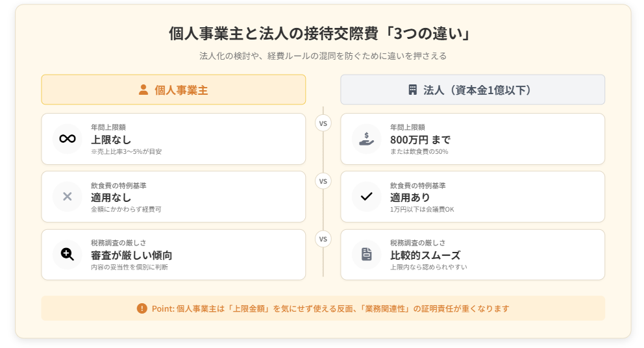The height and width of the screenshot is (348, 644).
Task: Click the 審査が厳しい傾向 heading text
Action: (131, 255)
